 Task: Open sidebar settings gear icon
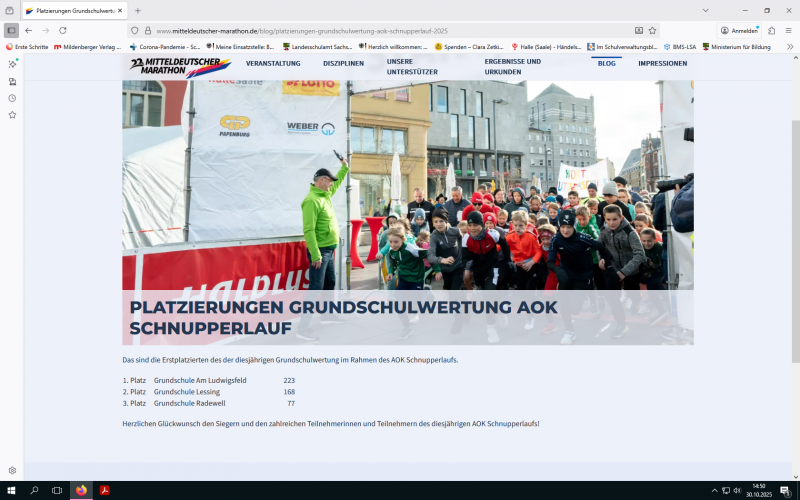(12, 470)
